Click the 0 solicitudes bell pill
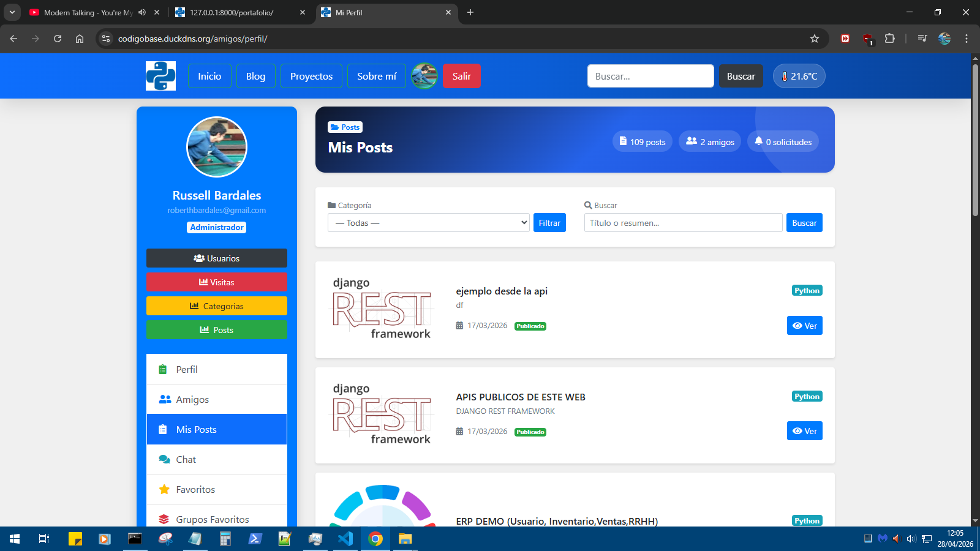The height and width of the screenshot is (551, 980). pyautogui.click(x=783, y=141)
